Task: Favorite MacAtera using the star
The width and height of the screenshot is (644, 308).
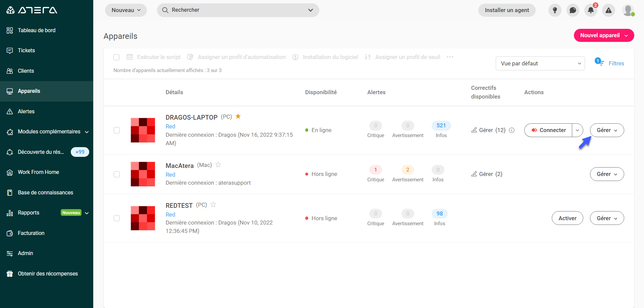Action: (x=218, y=165)
